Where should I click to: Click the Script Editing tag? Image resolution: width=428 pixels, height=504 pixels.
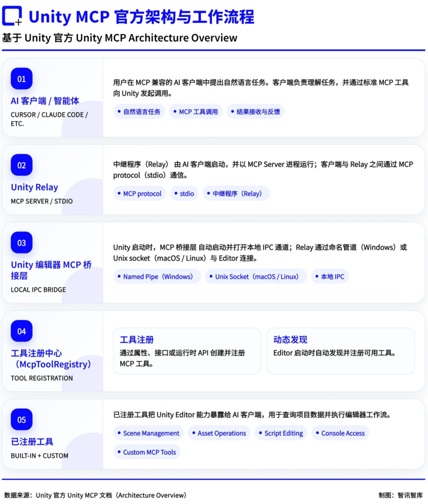[x=281, y=433]
